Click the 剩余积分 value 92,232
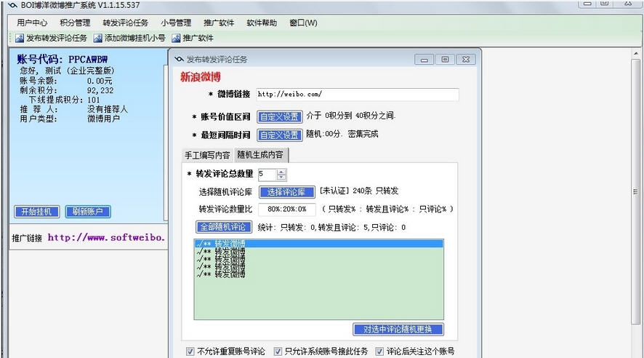 click(100, 90)
